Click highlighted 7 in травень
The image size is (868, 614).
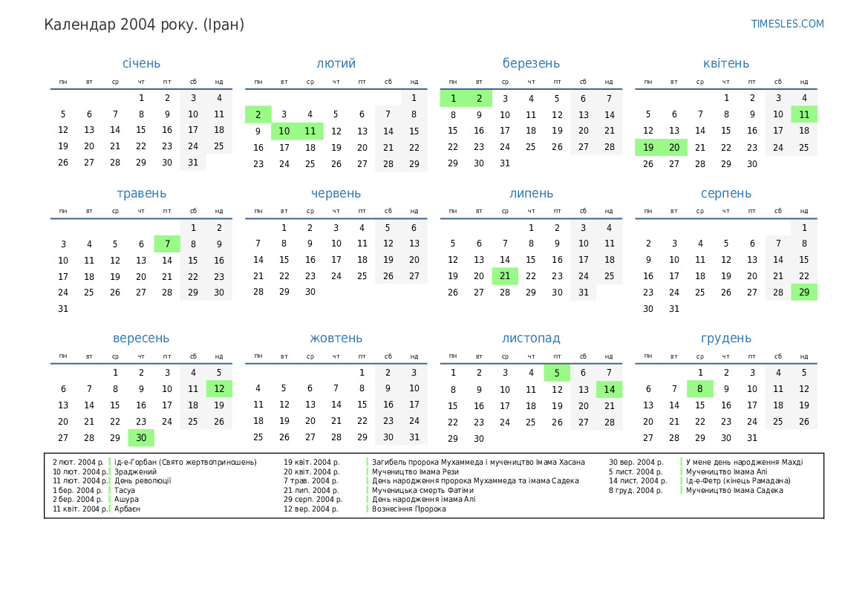pyautogui.click(x=167, y=244)
